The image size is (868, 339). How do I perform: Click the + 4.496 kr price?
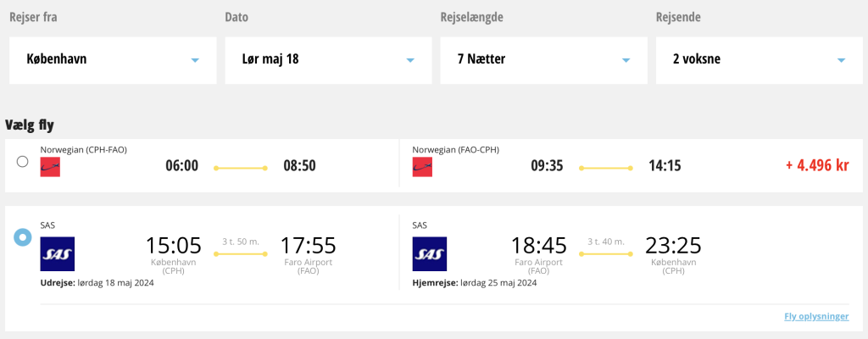[817, 165]
